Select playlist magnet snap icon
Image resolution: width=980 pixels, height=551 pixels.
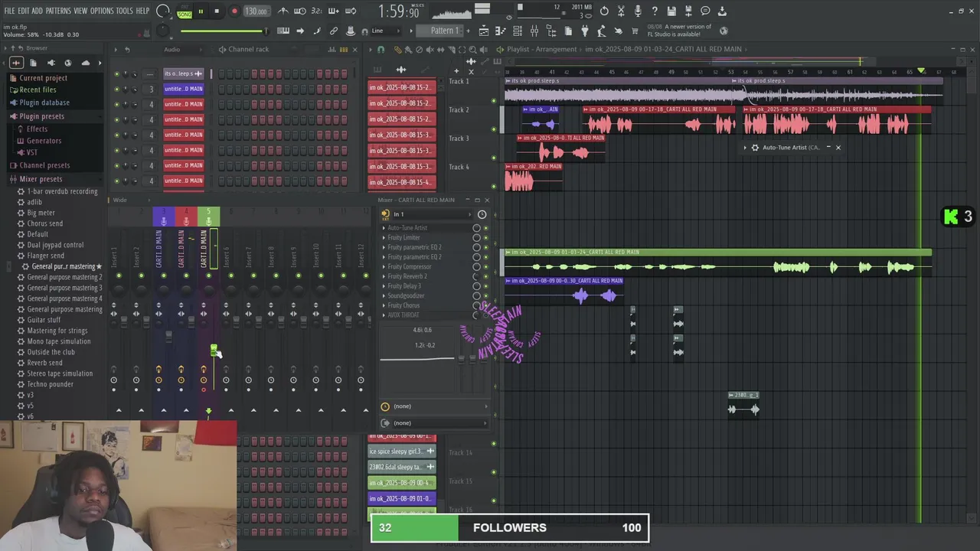pos(381,49)
